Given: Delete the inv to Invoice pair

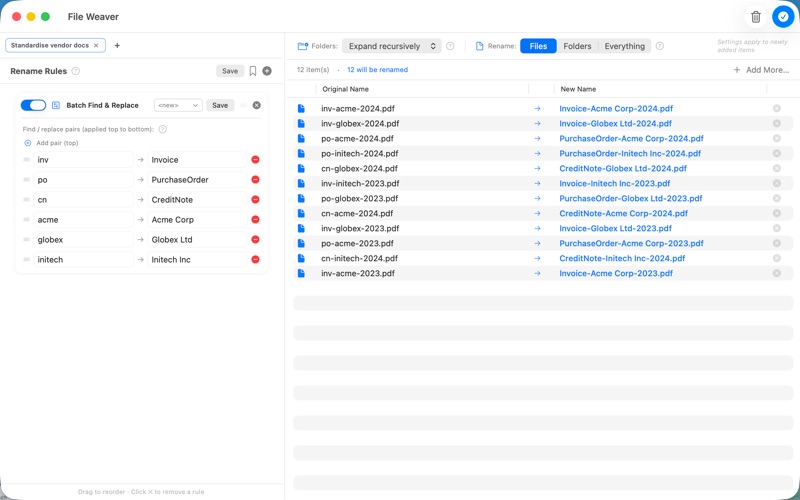Looking at the screenshot, I should (x=256, y=160).
